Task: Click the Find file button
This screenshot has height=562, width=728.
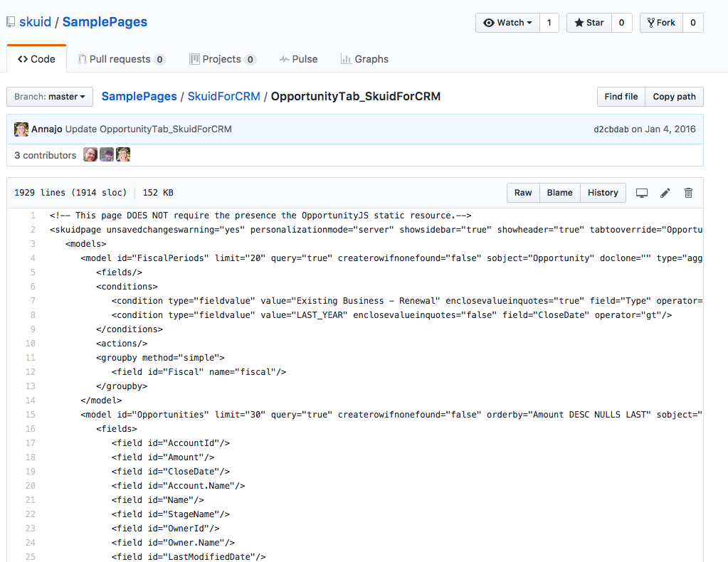Action: point(621,97)
